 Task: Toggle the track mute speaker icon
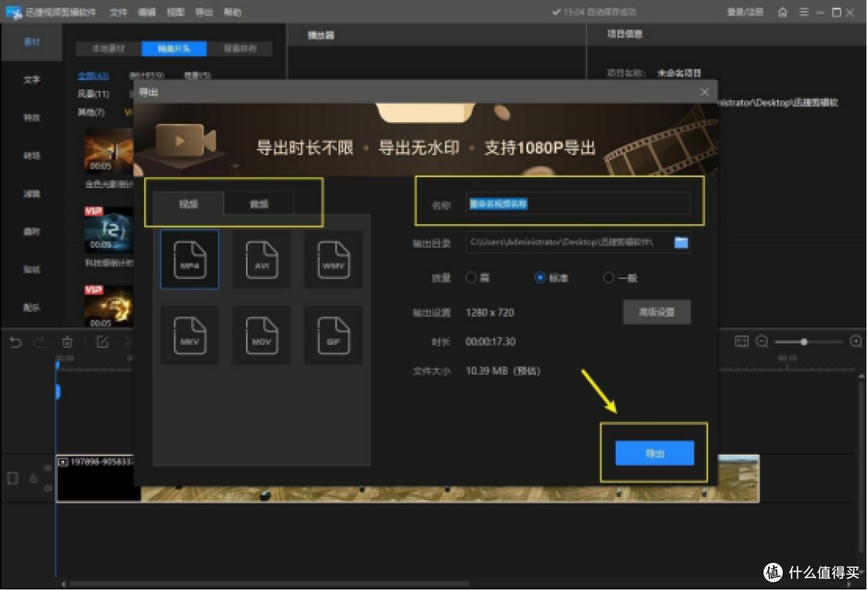point(48,488)
